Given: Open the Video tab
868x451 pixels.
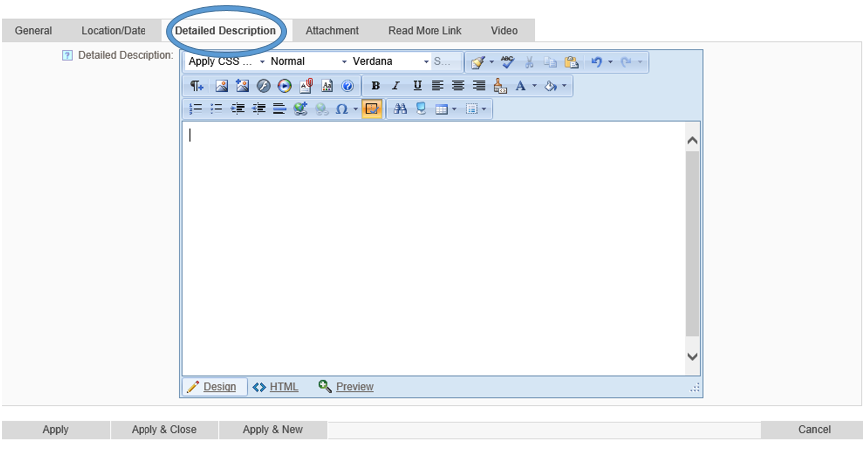Looking at the screenshot, I should click(504, 31).
